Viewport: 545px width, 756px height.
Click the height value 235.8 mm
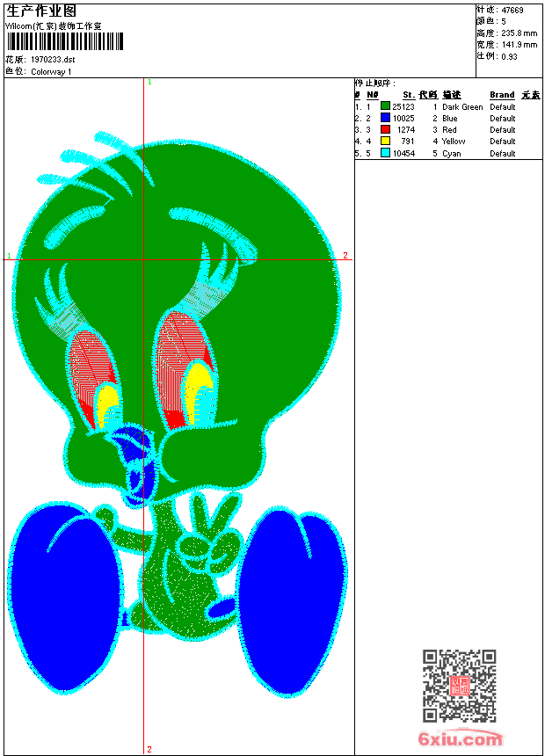(519, 33)
